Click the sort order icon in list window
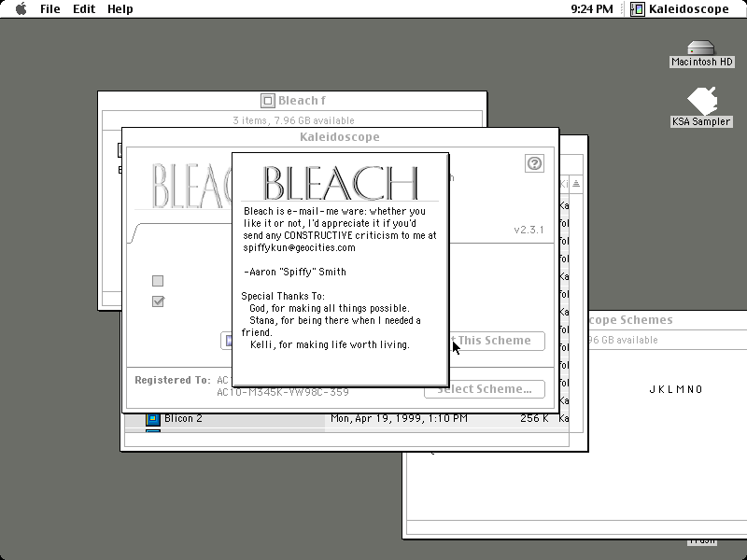 coord(576,183)
